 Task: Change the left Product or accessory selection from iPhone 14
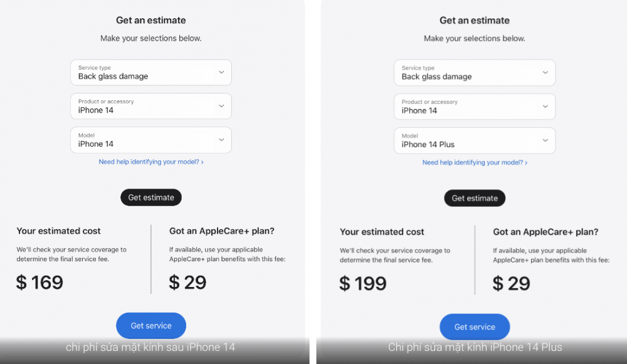150,106
